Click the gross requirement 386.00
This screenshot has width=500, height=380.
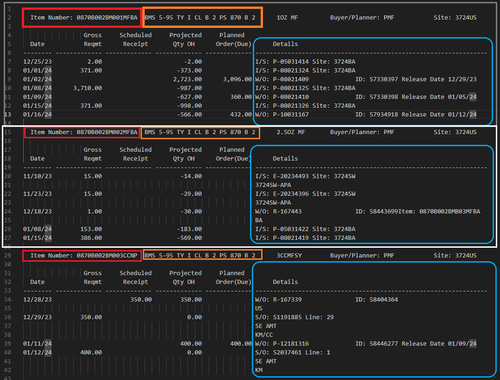coord(91,238)
